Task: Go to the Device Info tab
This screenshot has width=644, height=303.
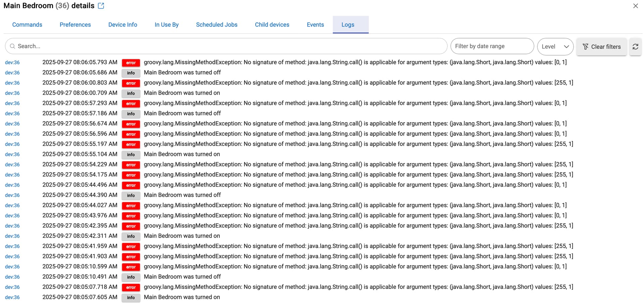Action: [122, 25]
